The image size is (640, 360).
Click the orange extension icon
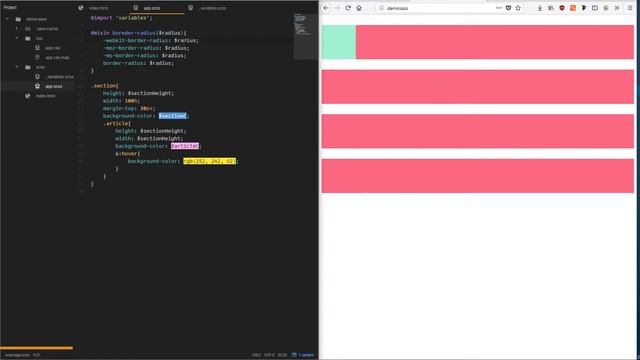(x=573, y=8)
